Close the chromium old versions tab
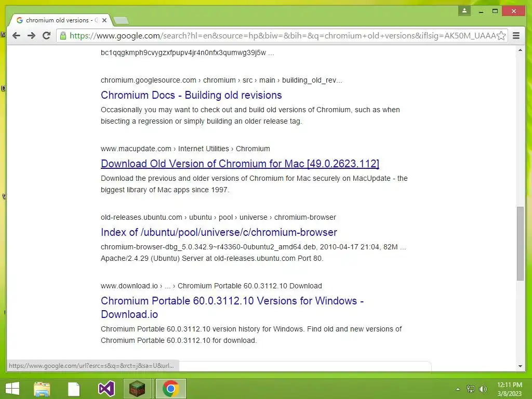Screen dimensions: 532x399 coord(104,20)
